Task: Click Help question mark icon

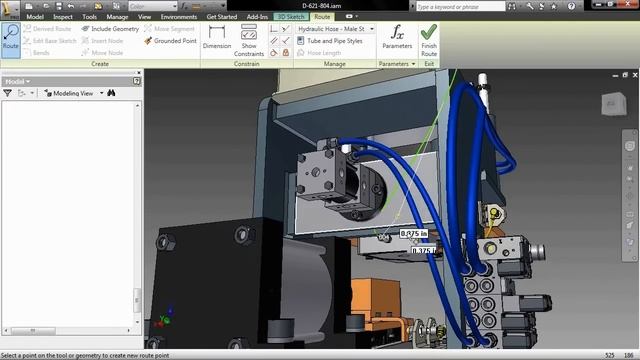Action: tap(571, 6)
